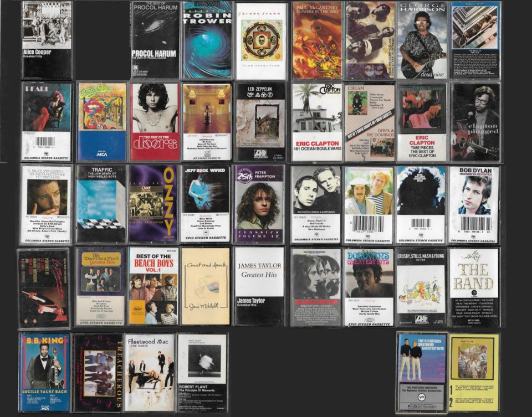Image resolution: width=532 pixels, height=417 pixels.
Task: Click the Best of Procol Harum cassette
Action: click(155, 40)
